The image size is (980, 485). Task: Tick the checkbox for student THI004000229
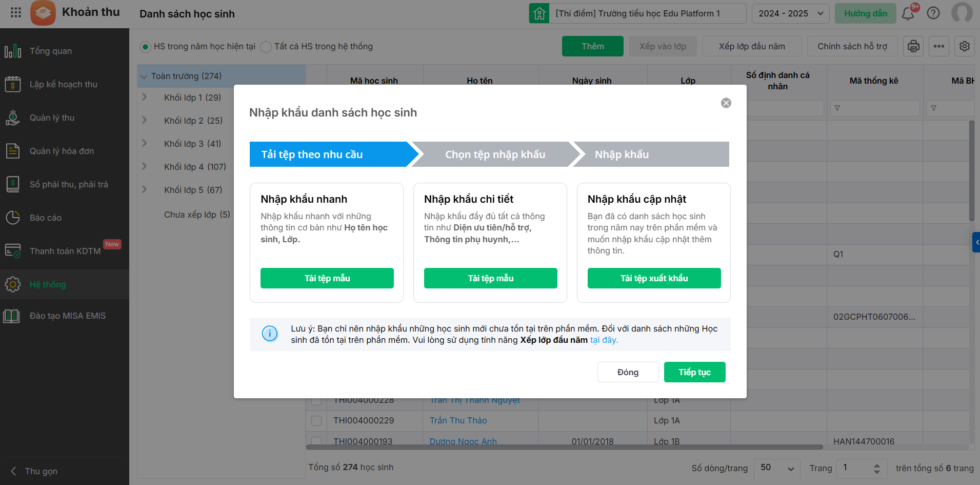point(316,421)
